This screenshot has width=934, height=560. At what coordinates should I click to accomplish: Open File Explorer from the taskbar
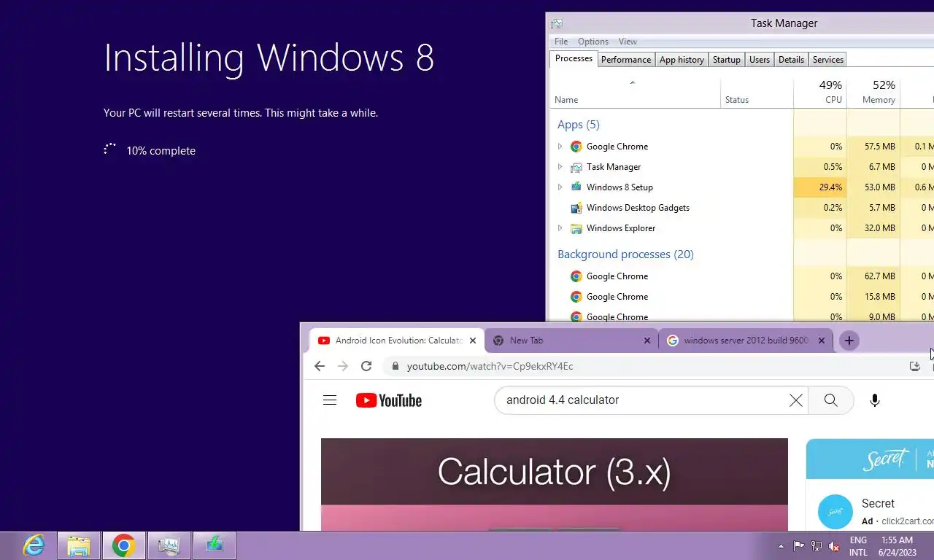pos(79,545)
